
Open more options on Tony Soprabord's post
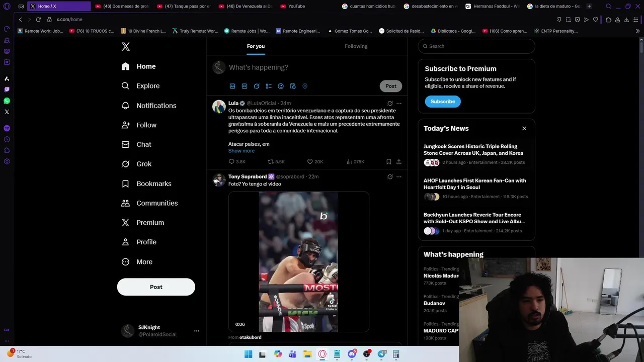399,177
